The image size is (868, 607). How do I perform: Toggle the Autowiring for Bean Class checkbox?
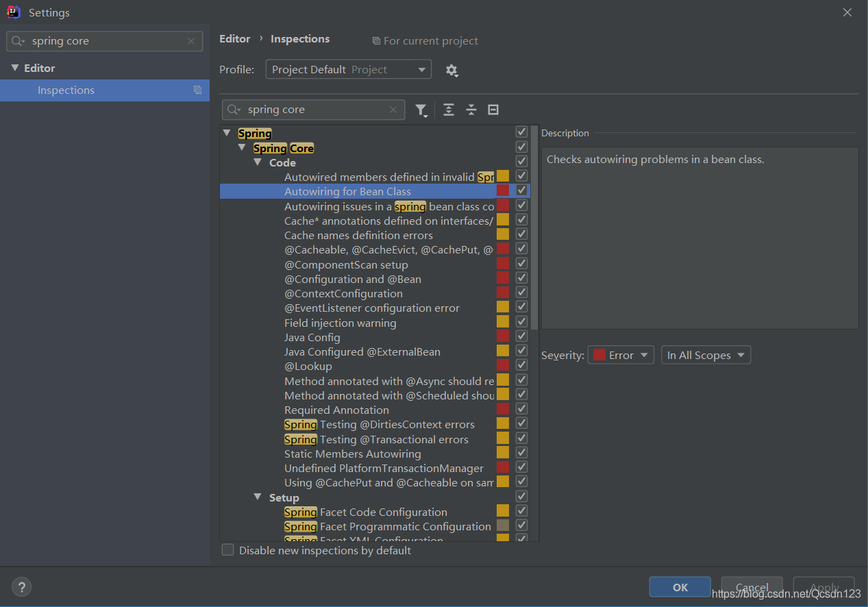point(521,190)
